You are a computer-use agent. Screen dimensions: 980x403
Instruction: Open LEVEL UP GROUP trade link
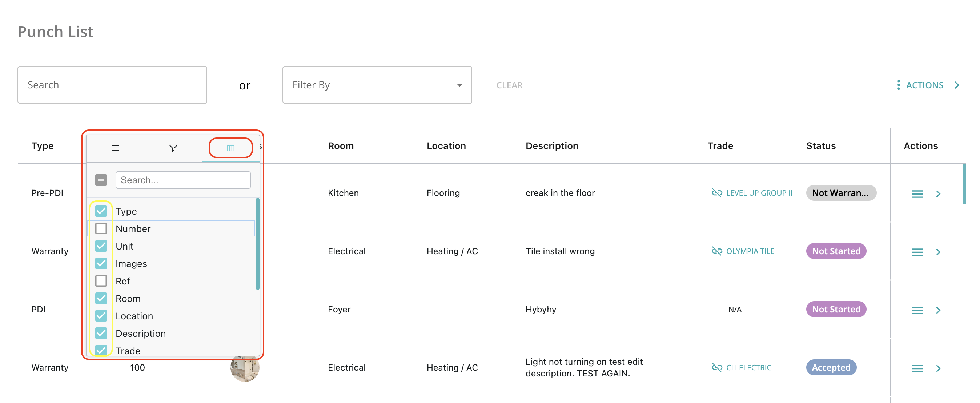tap(759, 193)
